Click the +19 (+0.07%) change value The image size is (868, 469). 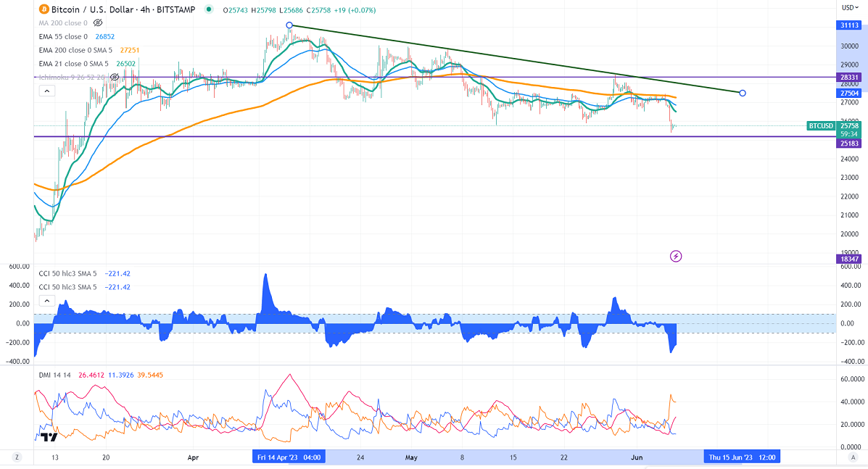pos(355,10)
